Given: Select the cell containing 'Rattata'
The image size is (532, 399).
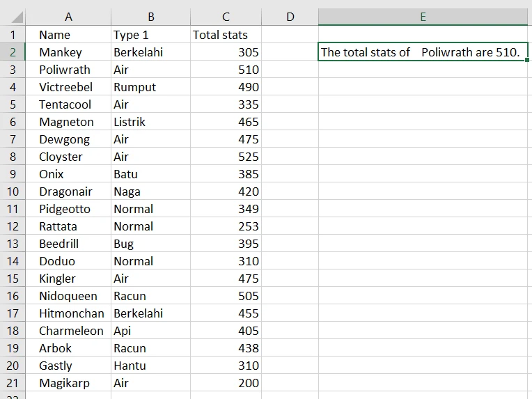Looking at the screenshot, I should coord(68,226).
